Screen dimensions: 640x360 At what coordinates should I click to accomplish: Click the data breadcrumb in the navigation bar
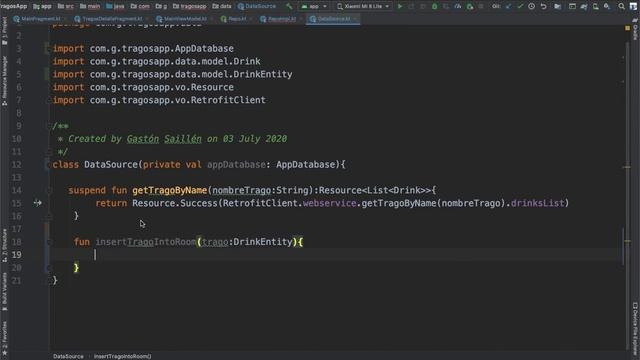click(222, 6)
